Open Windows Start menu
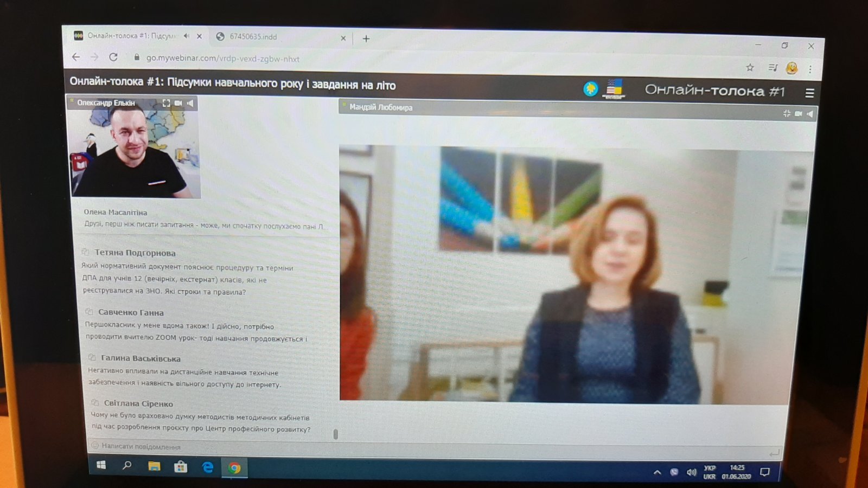Viewport: 868px width, 488px height. [101, 465]
